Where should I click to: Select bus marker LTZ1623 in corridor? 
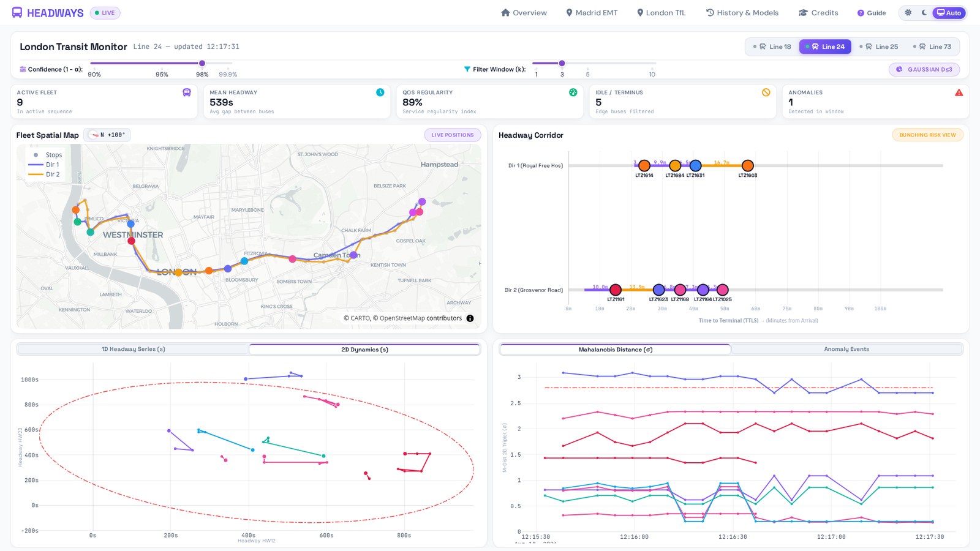(658, 290)
